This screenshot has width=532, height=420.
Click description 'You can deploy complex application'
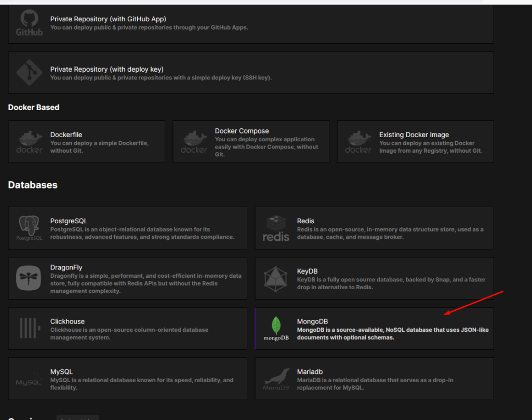[267, 147]
